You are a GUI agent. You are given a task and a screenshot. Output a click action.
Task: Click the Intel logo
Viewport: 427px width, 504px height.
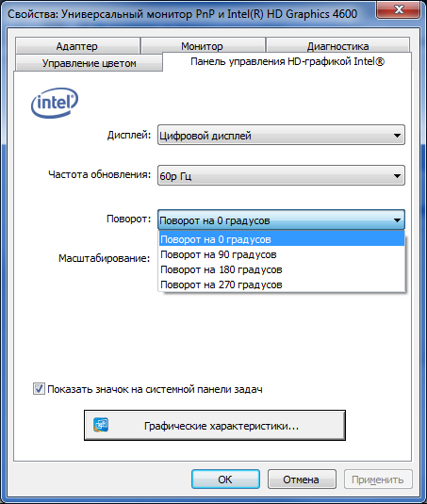coord(55,103)
